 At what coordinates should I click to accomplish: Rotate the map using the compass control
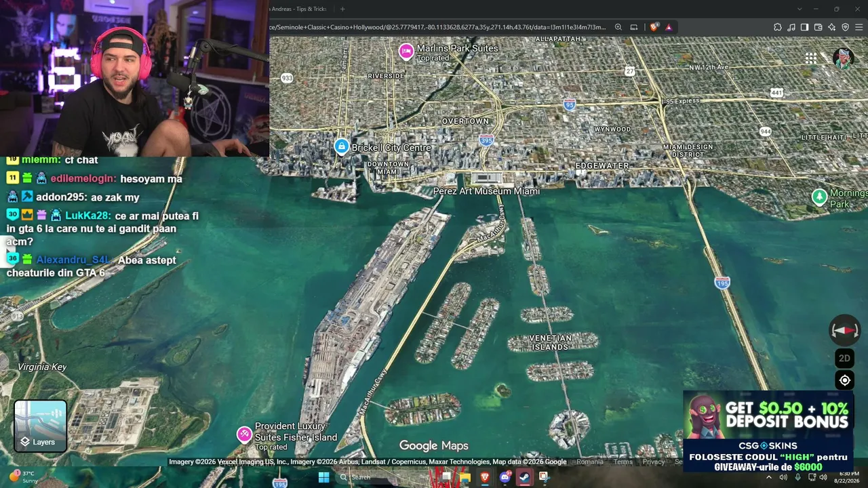coord(844,330)
